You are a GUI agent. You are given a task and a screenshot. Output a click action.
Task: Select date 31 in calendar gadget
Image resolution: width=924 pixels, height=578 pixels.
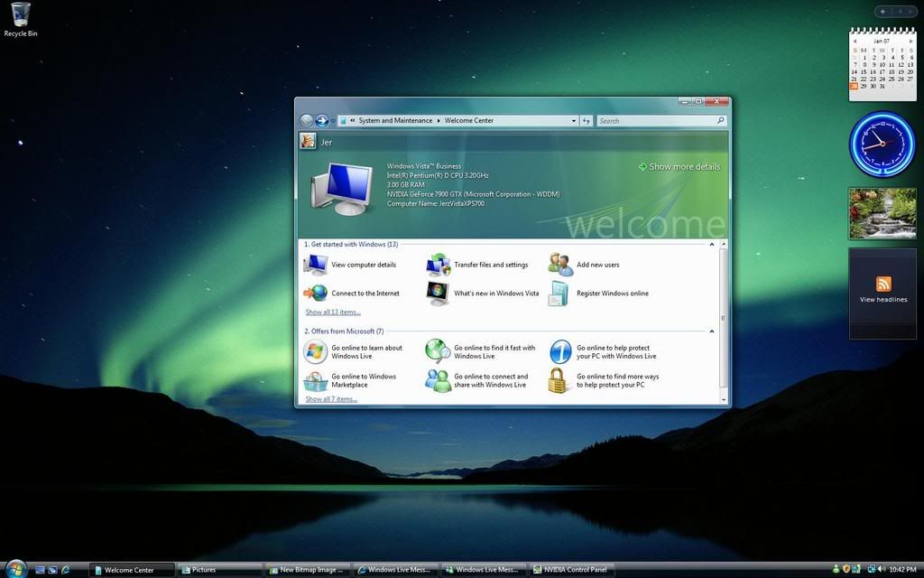click(882, 86)
